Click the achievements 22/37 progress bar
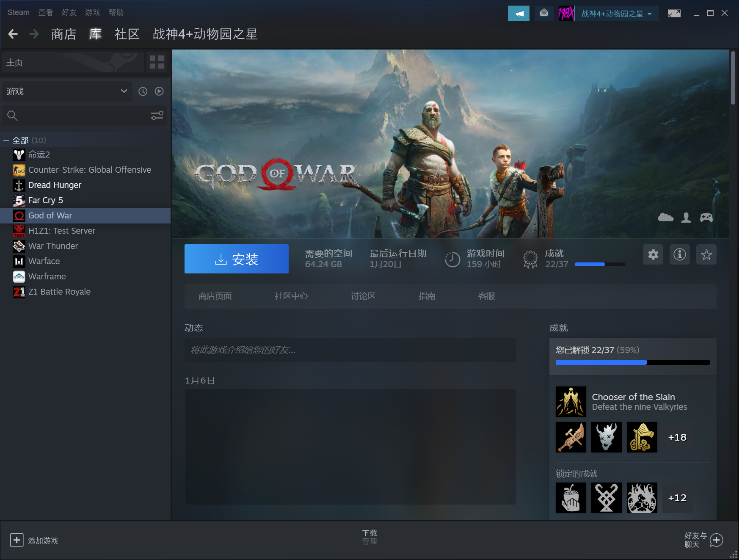The height and width of the screenshot is (560, 739). point(633,362)
